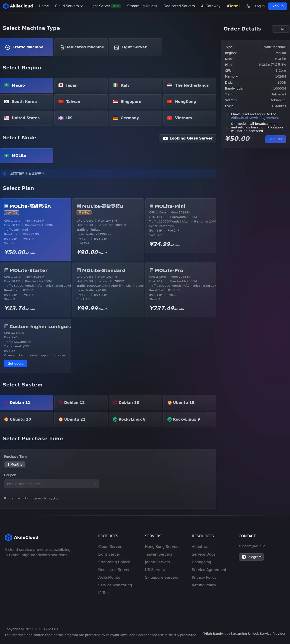Click the YouTube icon on Looking Glass Server
290x644 pixels.
165,138
